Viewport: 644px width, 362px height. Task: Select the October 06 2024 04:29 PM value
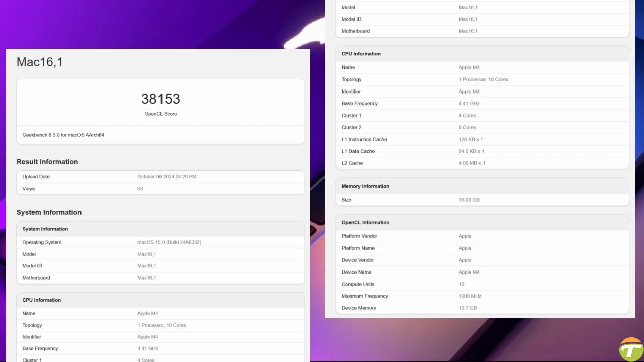point(167,177)
